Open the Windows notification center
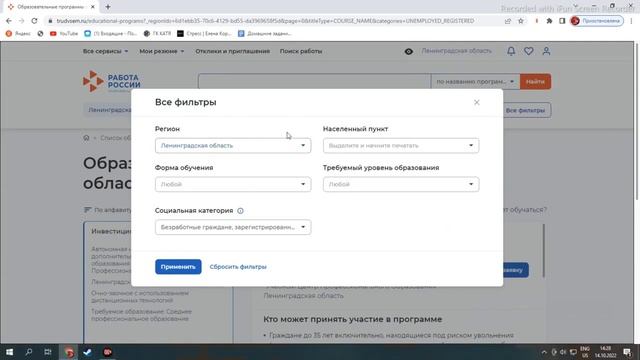Viewport: 640px width, 360px height. (x=627, y=352)
